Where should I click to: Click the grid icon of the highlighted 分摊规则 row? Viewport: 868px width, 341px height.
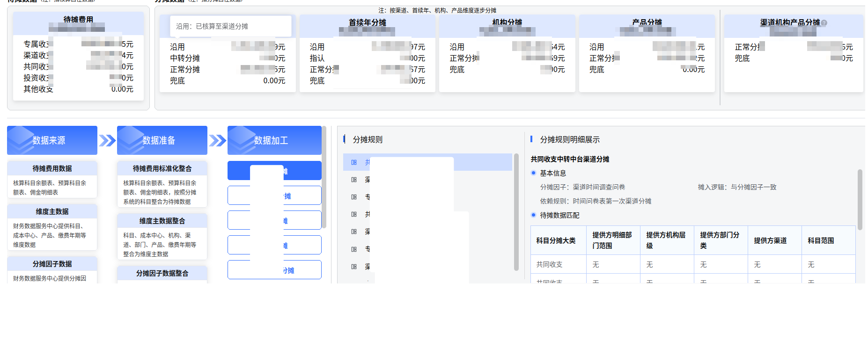tap(354, 162)
